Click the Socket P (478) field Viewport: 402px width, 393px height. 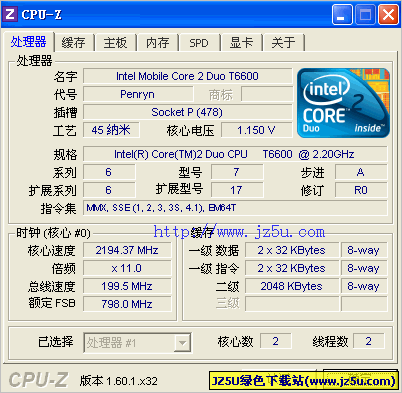click(x=187, y=112)
